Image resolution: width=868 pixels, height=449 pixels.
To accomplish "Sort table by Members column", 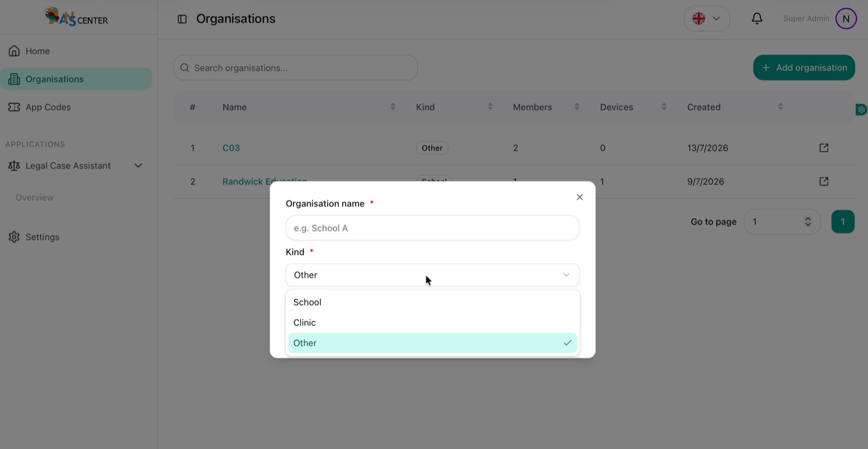I will click(x=577, y=107).
